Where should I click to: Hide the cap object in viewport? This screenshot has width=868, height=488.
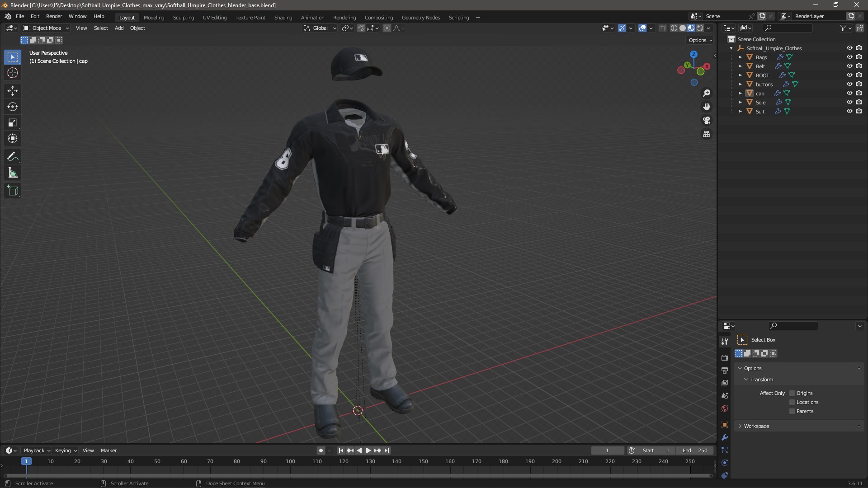(849, 93)
